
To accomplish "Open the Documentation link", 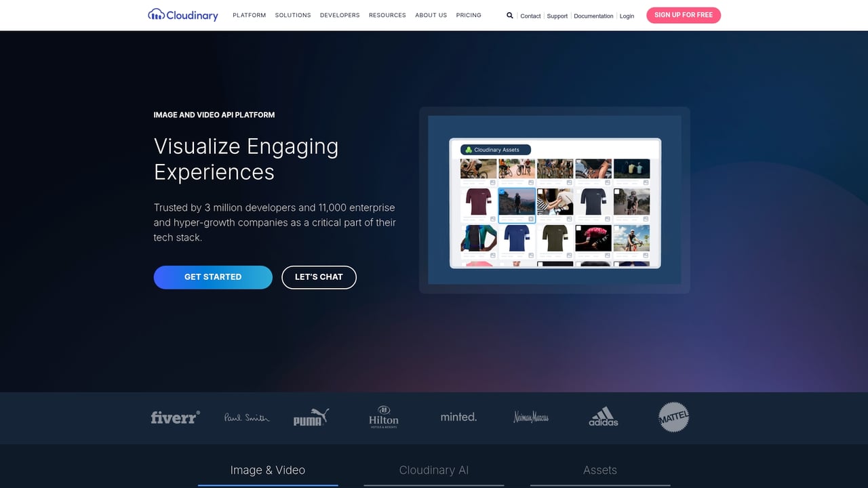I will 593,16.
